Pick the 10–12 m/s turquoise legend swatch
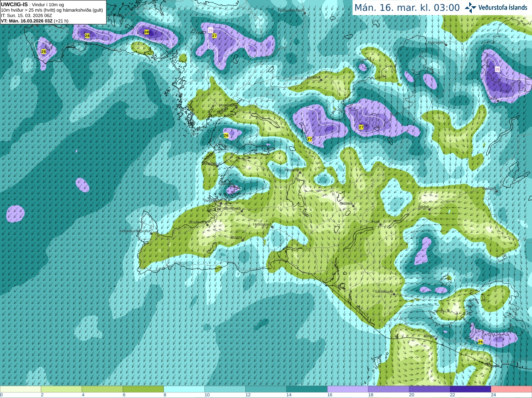Viewport: 532px width, 398px height. [225, 389]
